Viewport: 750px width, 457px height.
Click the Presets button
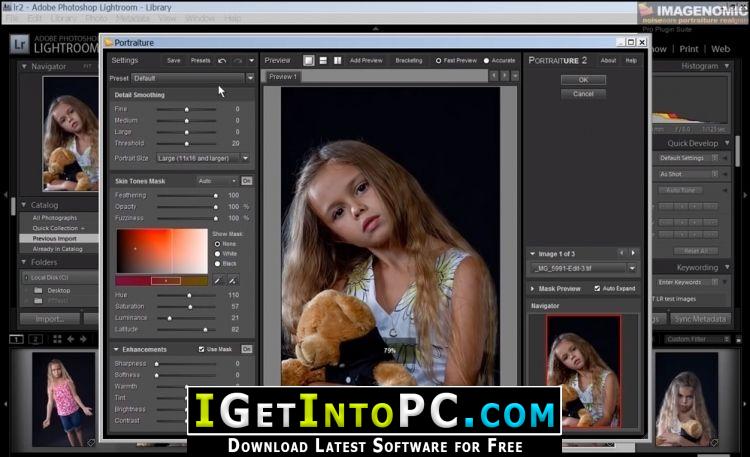coord(200,60)
